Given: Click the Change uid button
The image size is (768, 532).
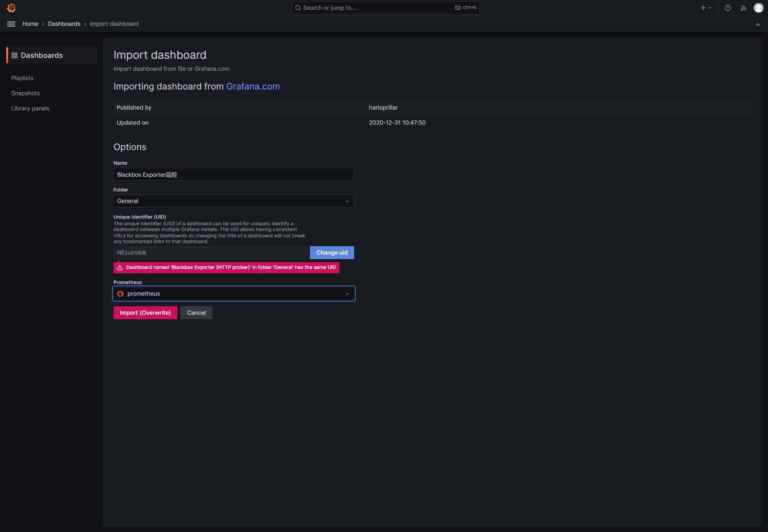Looking at the screenshot, I should pos(332,253).
